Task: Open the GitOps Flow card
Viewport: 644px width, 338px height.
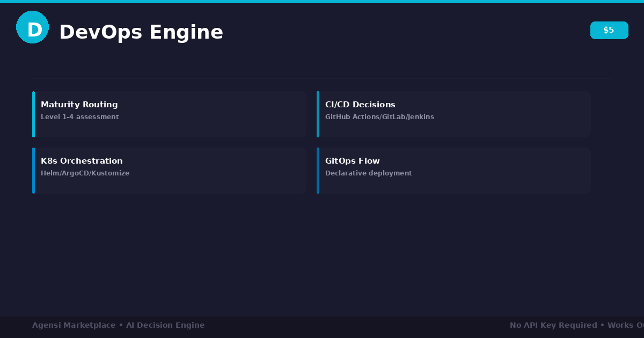Action: (x=453, y=171)
